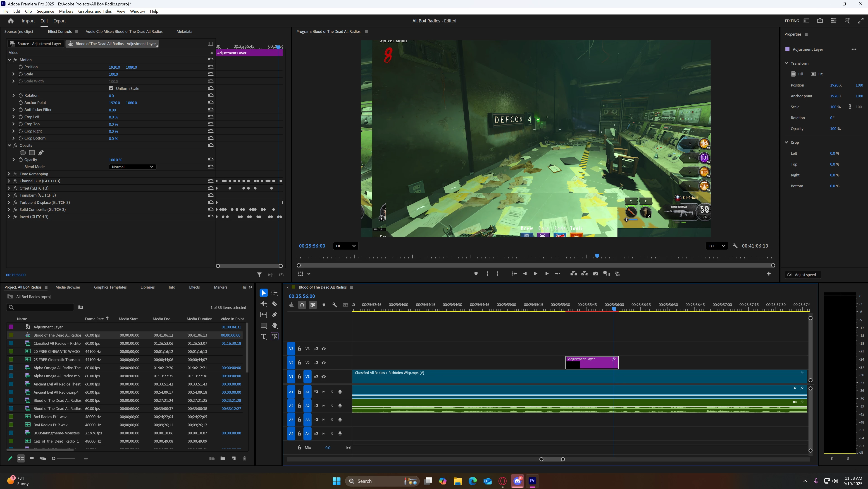Select the Type tool
The width and height of the screenshot is (868, 489).
pyautogui.click(x=263, y=336)
